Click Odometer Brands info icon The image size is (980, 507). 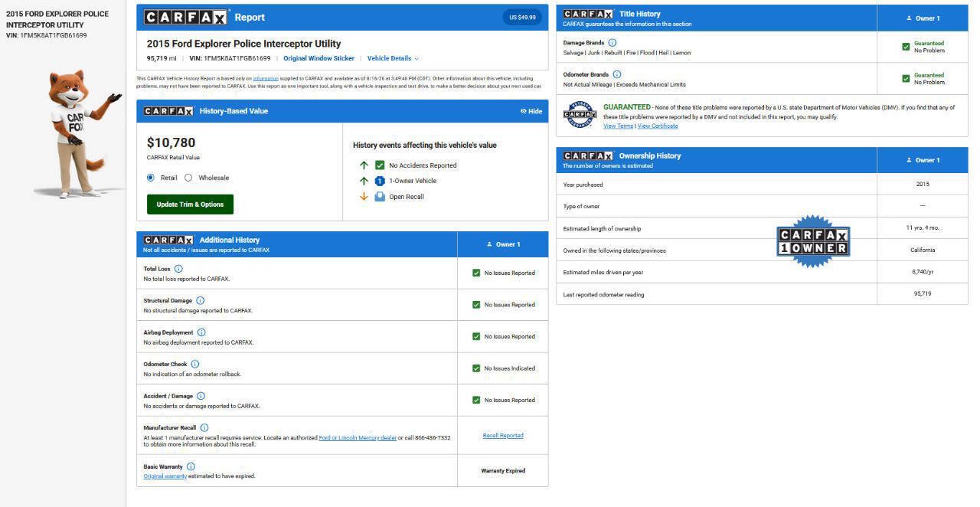point(617,75)
